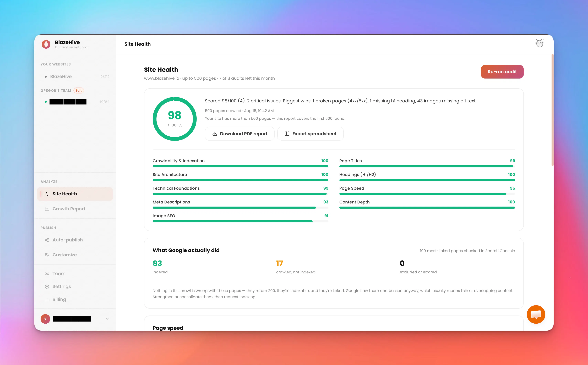Open the Auto-publish section
Image resolution: width=588 pixels, height=365 pixels.
75,240
